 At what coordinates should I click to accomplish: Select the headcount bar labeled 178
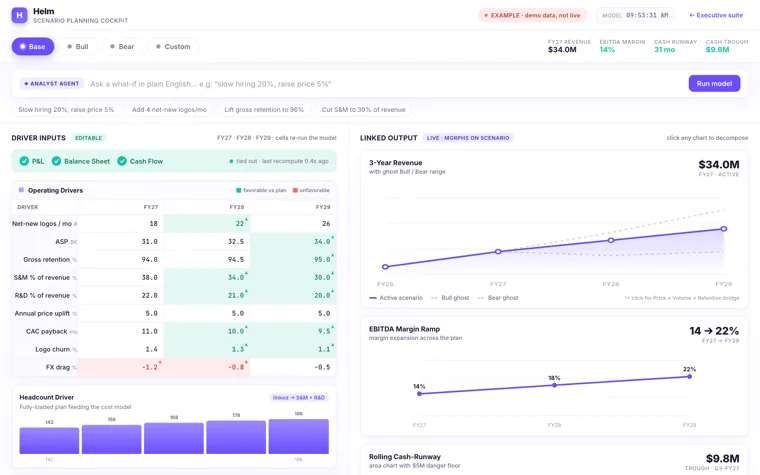point(236,437)
